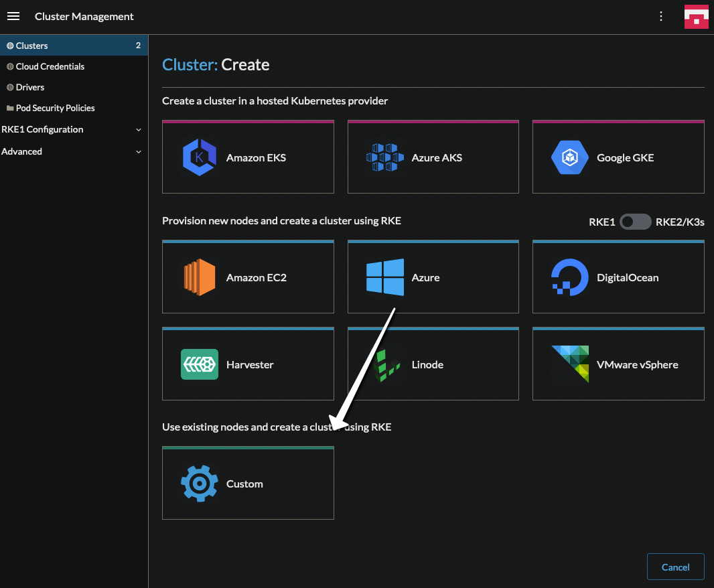Select the Google GKE provider icon
The width and height of the screenshot is (714, 588).
pyautogui.click(x=570, y=157)
